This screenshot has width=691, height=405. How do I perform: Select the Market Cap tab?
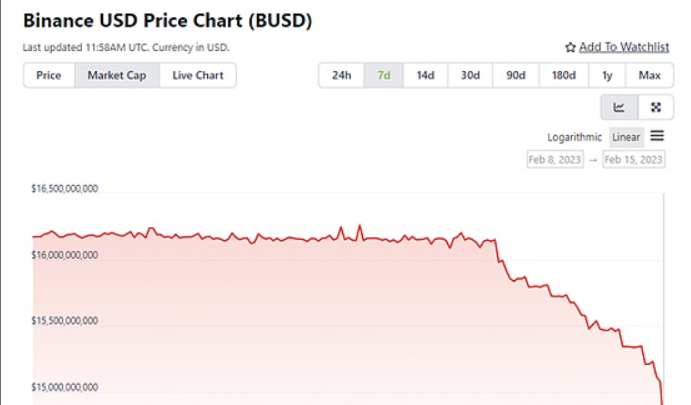117,75
